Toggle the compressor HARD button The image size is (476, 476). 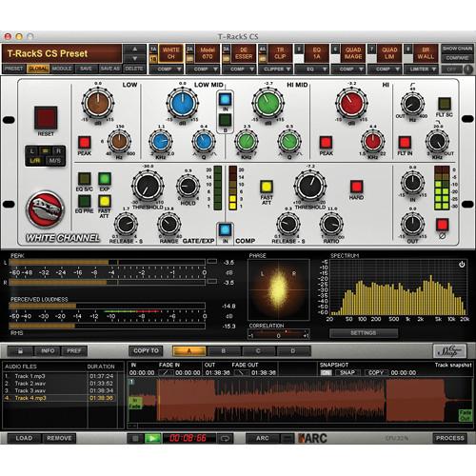tap(356, 187)
